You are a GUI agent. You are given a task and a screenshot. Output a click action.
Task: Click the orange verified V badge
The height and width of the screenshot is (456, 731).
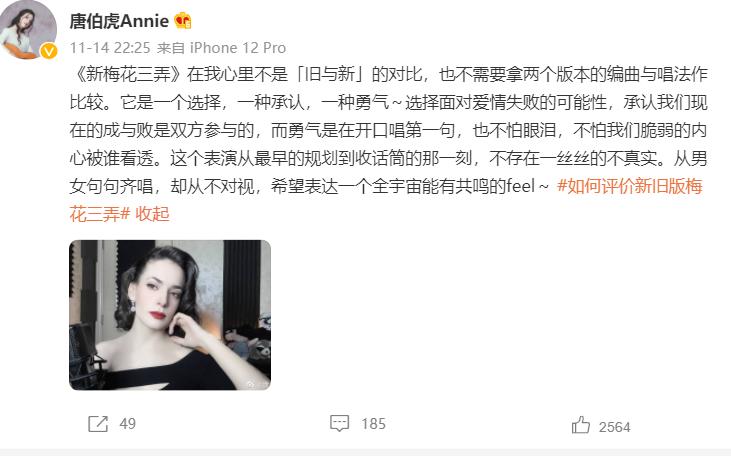click(48, 50)
